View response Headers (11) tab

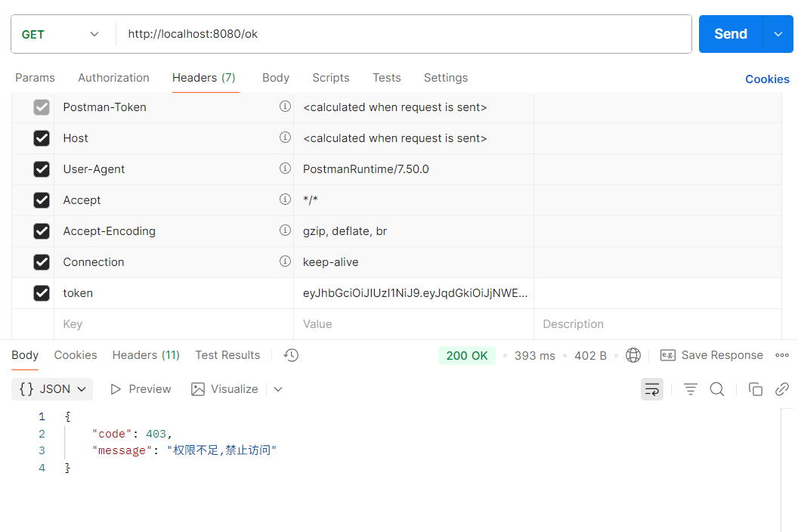click(x=146, y=355)
